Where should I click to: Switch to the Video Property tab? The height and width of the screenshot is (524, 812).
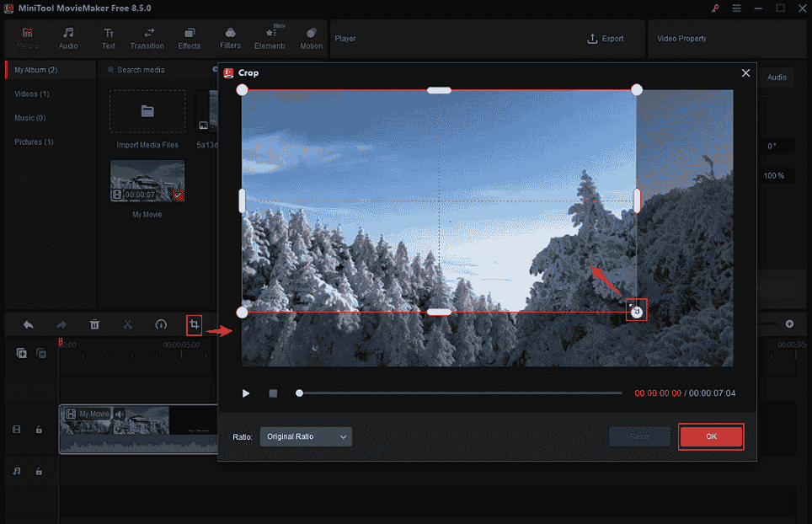coord(681,38)
